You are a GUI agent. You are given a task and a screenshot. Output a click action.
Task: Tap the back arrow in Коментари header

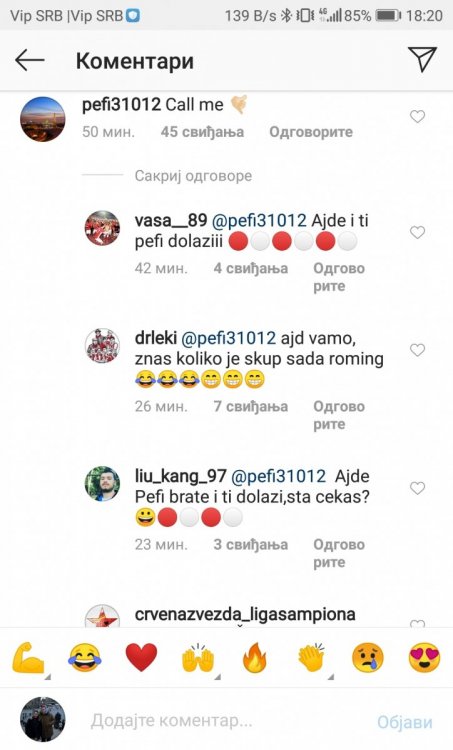click(x=30, y=60)
